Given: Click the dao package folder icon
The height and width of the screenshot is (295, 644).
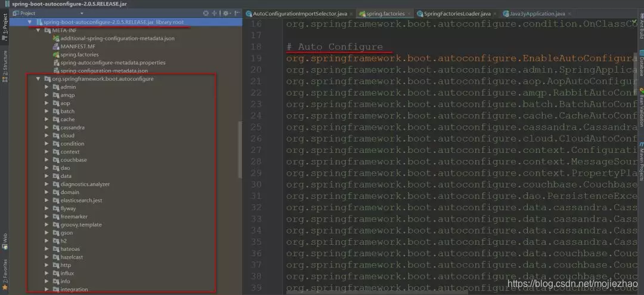Looking at the screenshot, I should tap(56, 168).
